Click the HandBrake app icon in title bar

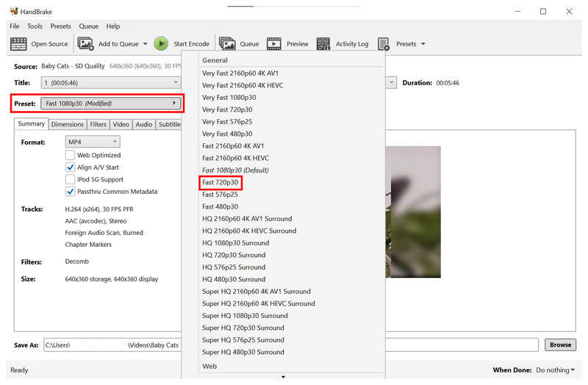[13, 11]
